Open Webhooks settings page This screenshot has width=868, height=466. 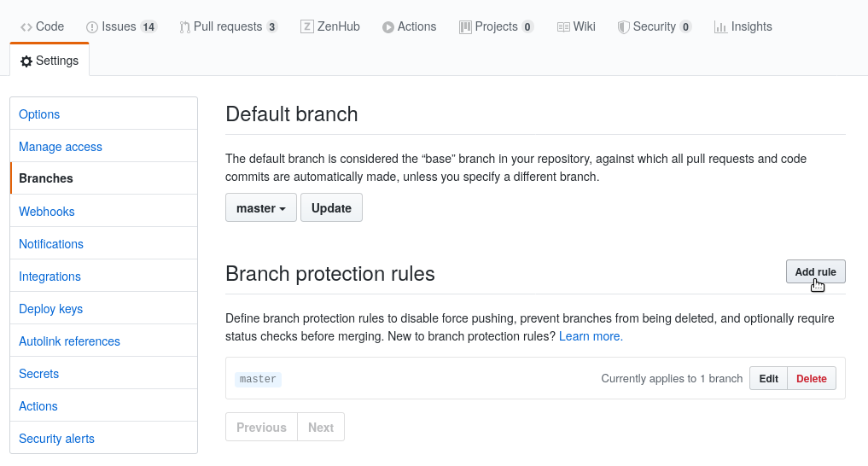(103, 211)
